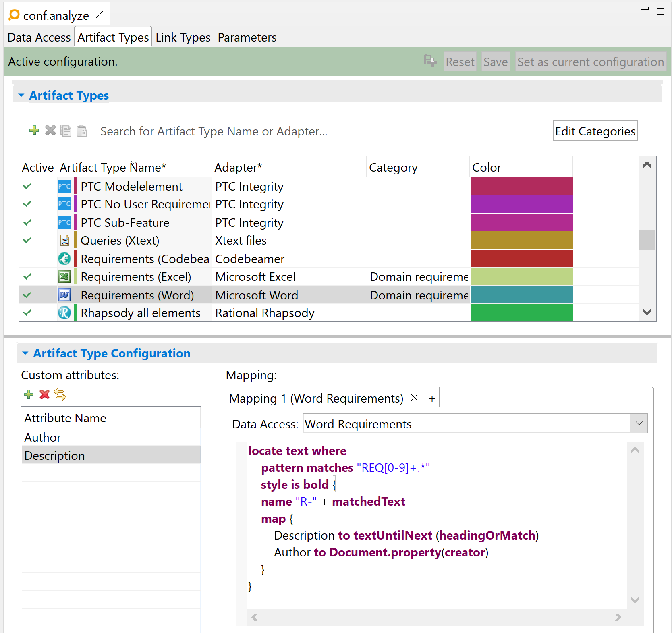Click conf.analyze editor file icon
Viewport: 672px width, 633px height.
[14, 15]
